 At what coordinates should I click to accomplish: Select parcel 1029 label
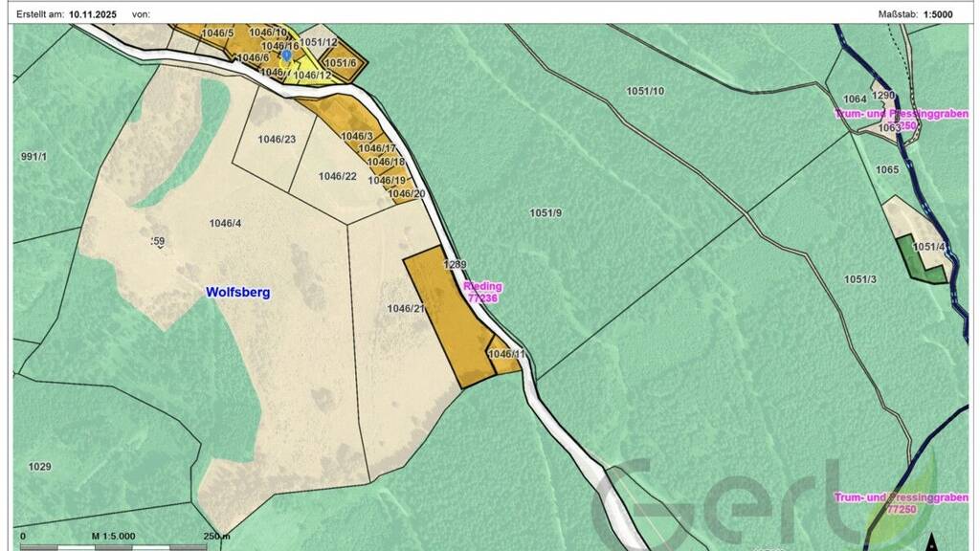[39, 467]
